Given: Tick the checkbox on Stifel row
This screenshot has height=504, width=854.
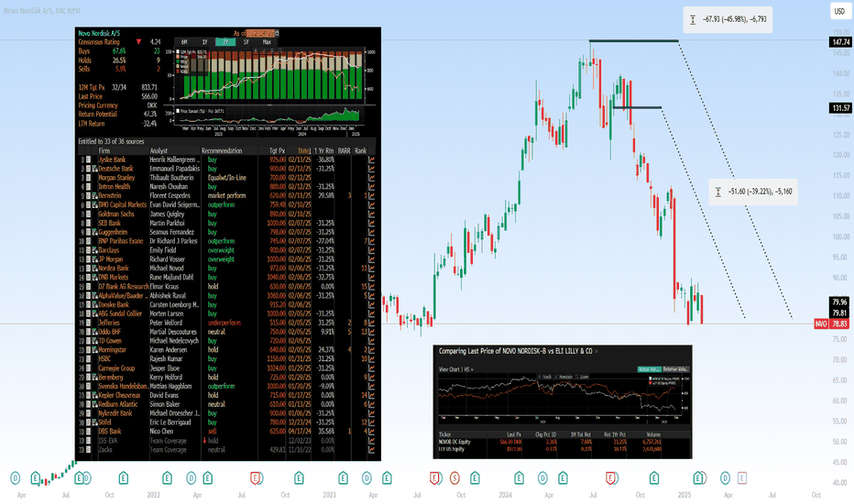Looking at the screenshot, I should point(88,422).
